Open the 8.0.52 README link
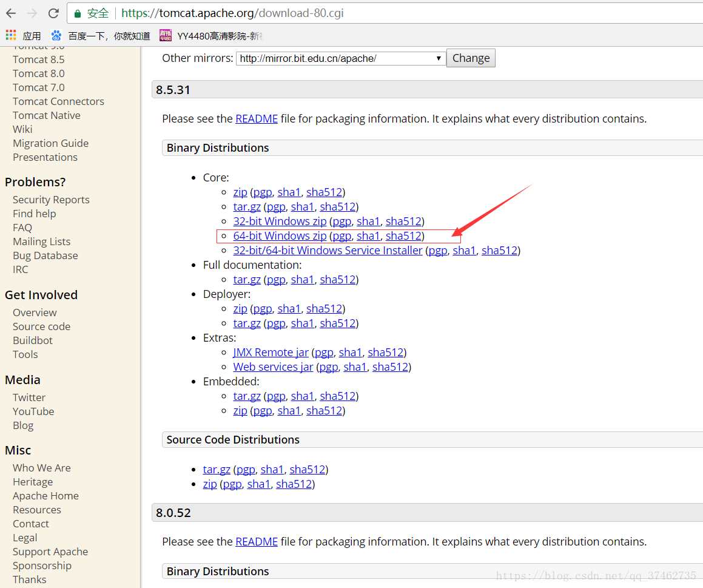 [257, 542]
